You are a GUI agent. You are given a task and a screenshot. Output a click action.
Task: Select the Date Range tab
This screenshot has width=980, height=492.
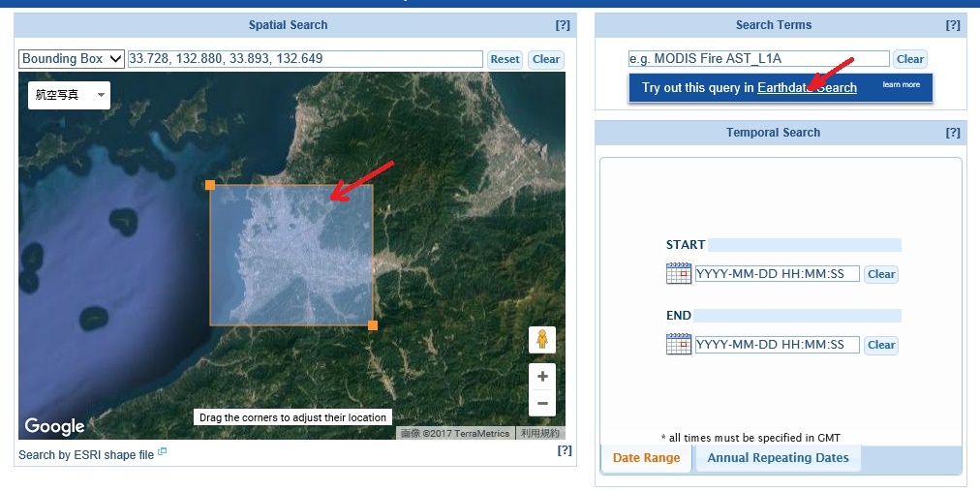click(646, 458)
